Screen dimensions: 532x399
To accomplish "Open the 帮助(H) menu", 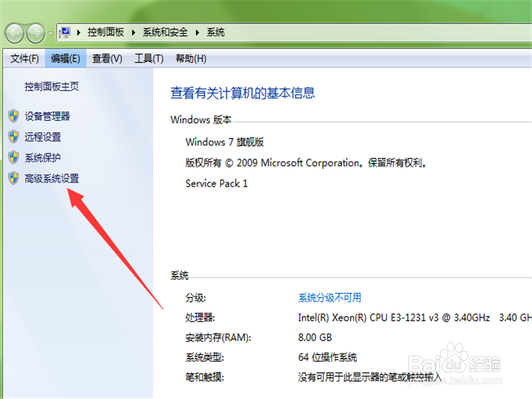I will tap(191, 59).
